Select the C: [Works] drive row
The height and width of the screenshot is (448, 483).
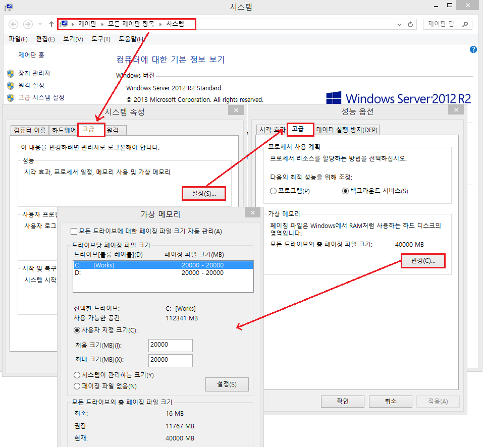(163, 265)
